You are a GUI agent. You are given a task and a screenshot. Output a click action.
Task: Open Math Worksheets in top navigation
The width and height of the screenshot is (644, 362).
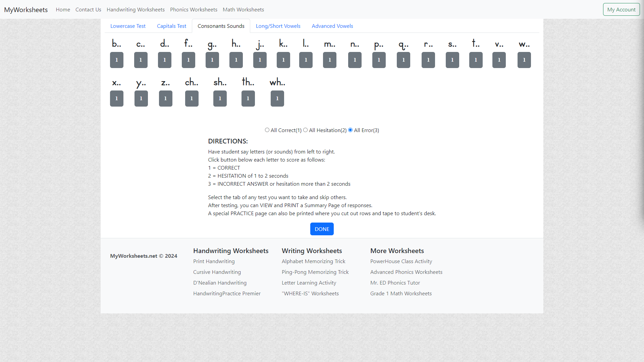[243, 9]
